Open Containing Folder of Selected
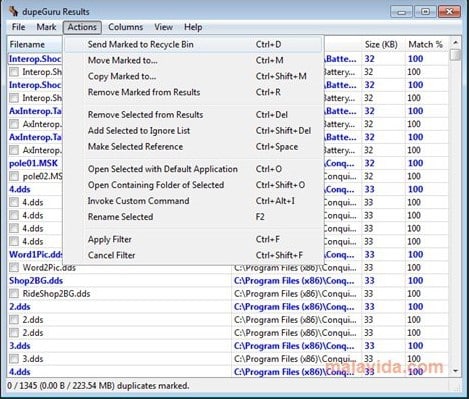This screenshot has height=399, width=469. tap(193, 185)
